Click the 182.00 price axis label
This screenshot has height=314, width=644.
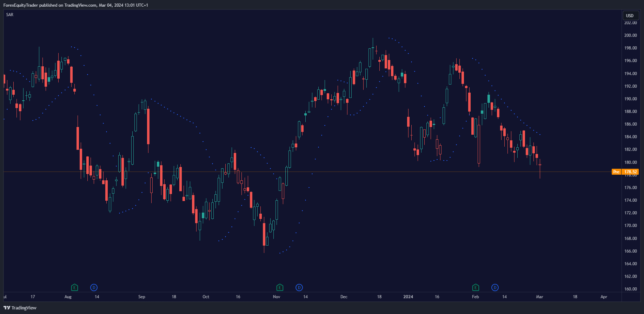(631, 149)
